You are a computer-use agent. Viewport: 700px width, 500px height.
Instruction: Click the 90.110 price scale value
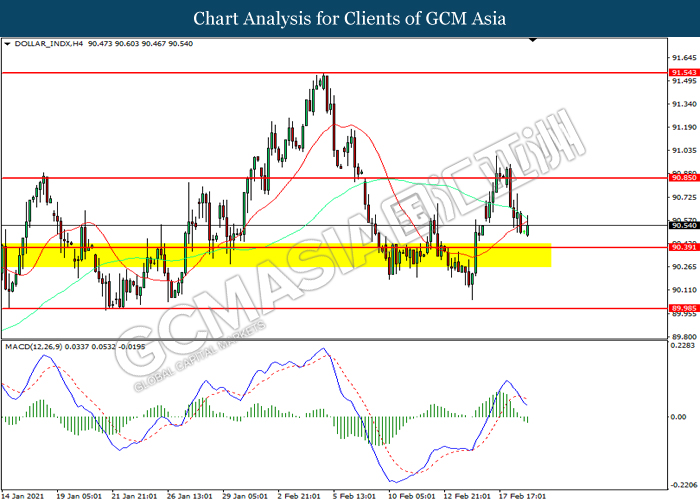point(684,290)
